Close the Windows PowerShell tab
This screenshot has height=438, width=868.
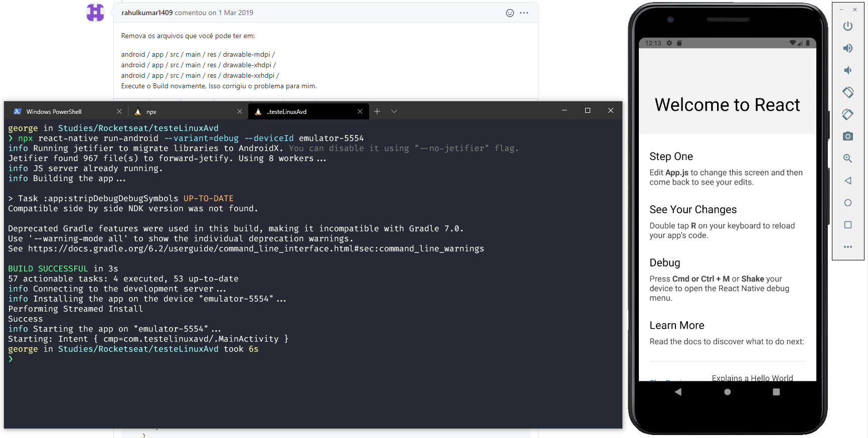point(119,111)
